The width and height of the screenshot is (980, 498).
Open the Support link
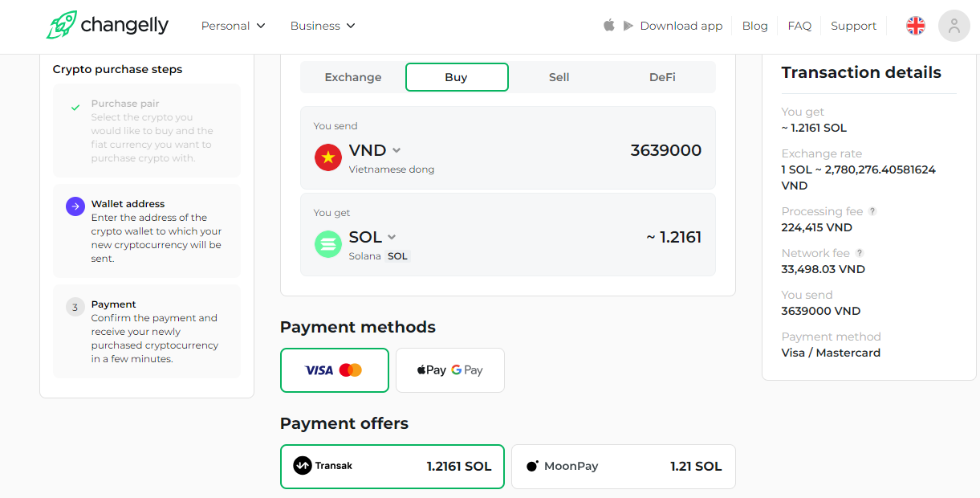point(853,26)
